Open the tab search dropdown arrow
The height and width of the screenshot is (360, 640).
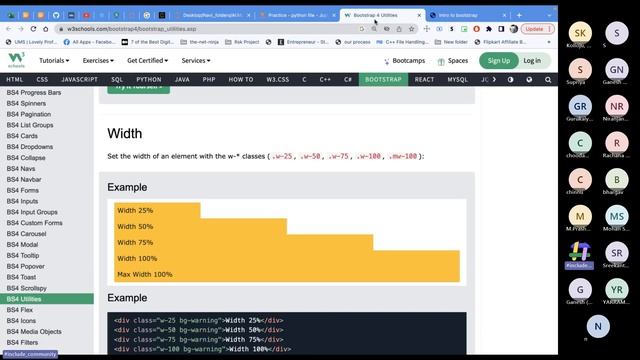[549, 16]
